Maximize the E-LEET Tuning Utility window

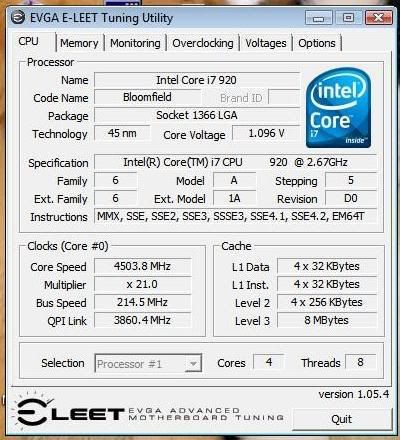348,18
